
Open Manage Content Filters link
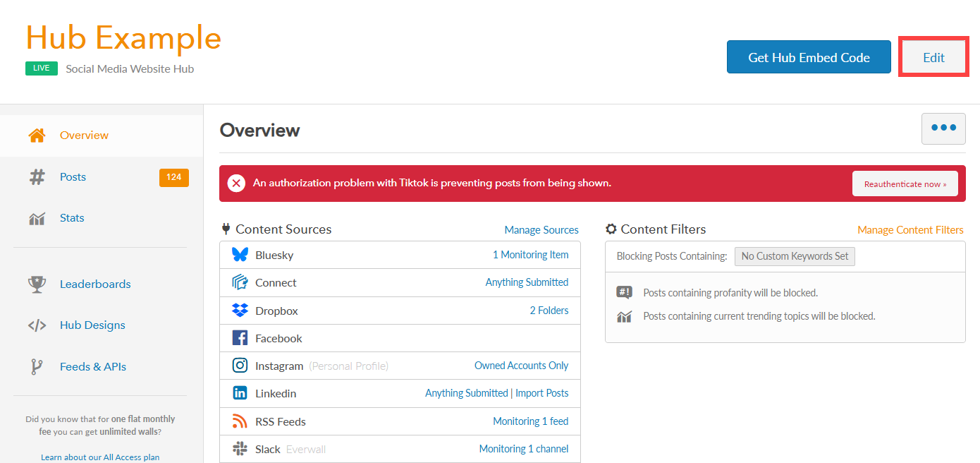(910, 230)
